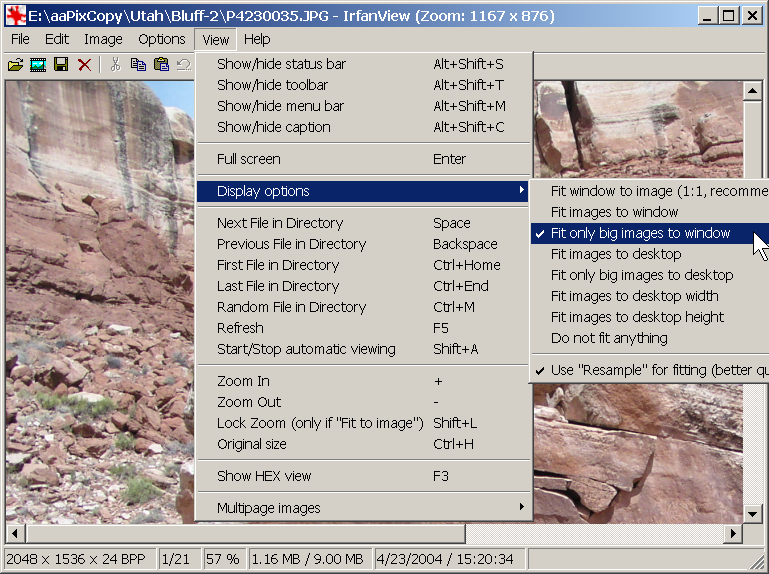
Task: Toggle 'Use Resample for fitting' option
Action: (655, 370)
